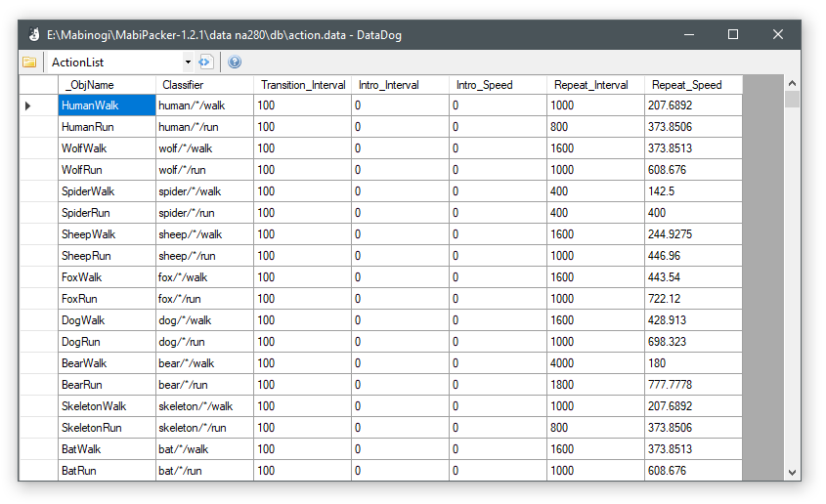826x504 pixels.
Task: Click the dog/*/walk classifier cell
Action: [x=205, y=320]
